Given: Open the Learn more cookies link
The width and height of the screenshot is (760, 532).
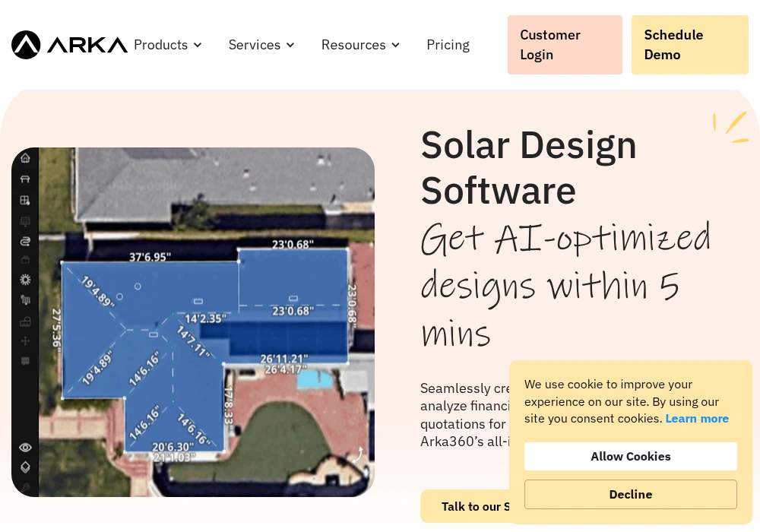Looking at the screenshot, I should click(x=697, y=418).
